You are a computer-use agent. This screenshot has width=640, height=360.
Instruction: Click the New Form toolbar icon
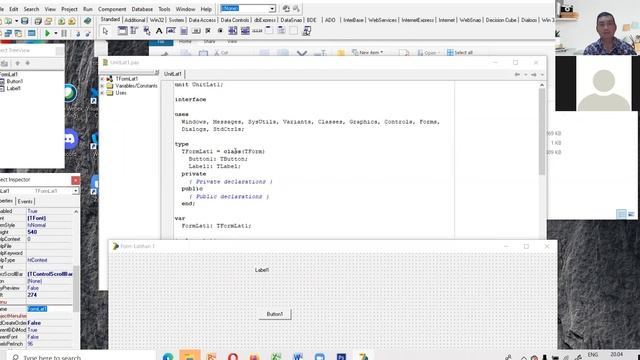[x=31, y=33]
